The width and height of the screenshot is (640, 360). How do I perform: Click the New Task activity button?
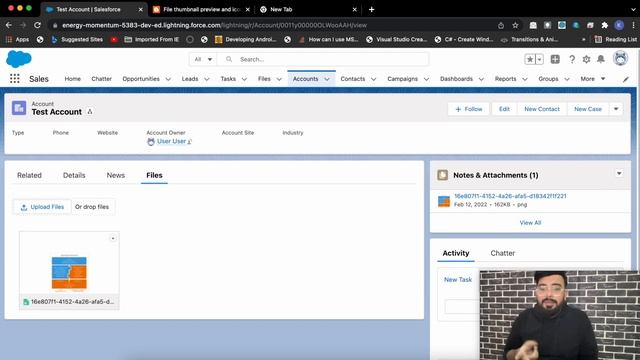458,280
